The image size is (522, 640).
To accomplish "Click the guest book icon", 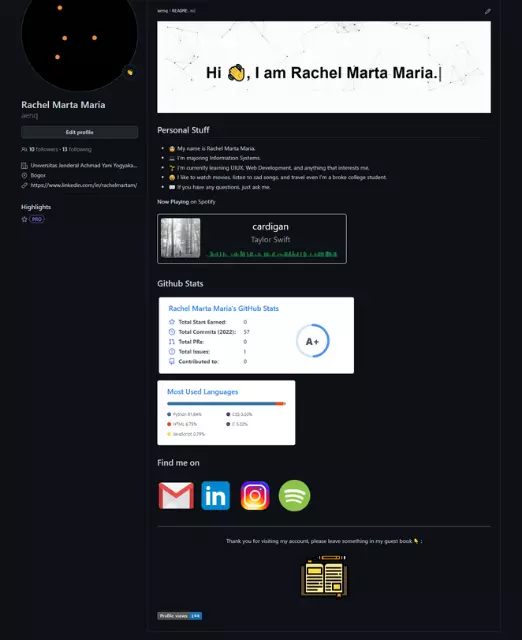I will (x=324, y=576).
